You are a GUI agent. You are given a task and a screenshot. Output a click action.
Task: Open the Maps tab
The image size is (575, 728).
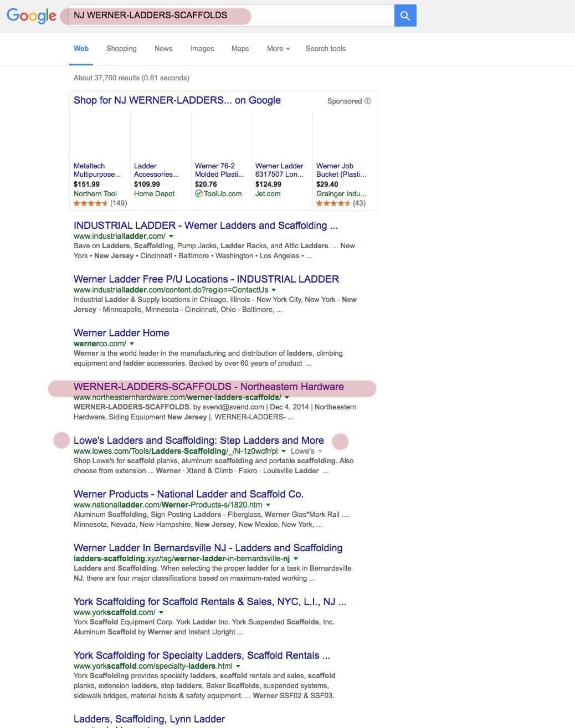(240, 49)
